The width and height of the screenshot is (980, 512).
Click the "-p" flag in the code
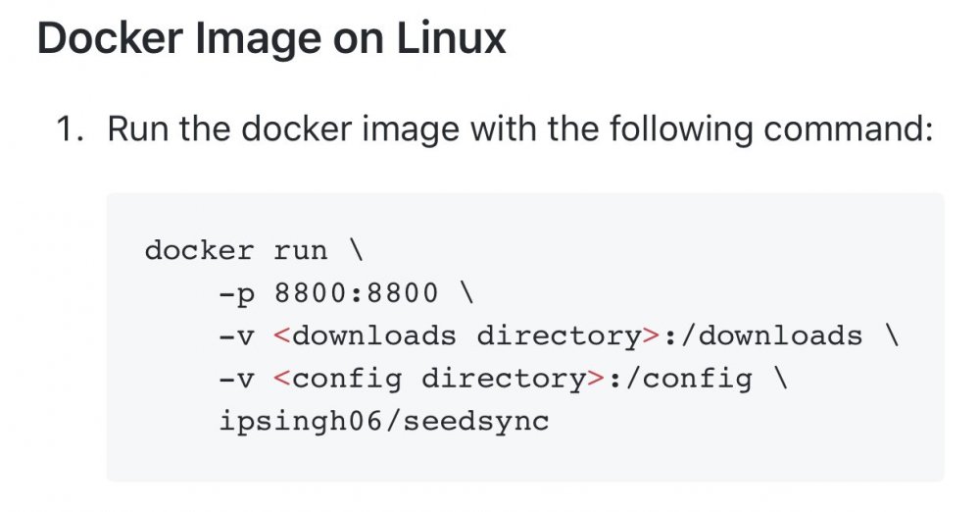(x=237, y=294)
